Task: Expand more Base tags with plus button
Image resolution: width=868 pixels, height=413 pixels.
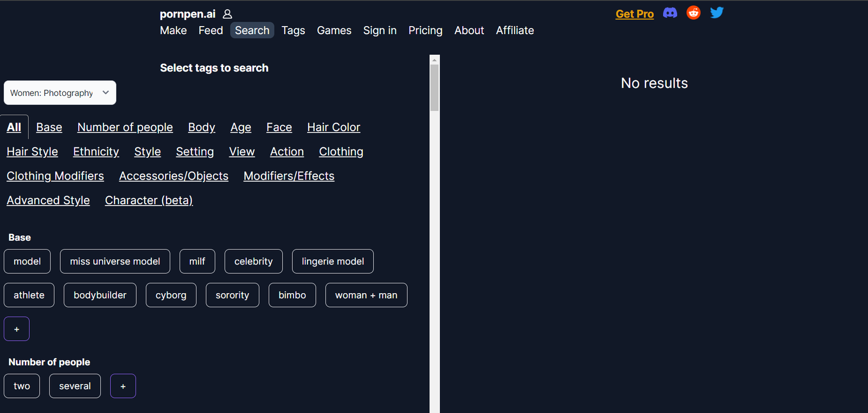Action: tap(17, 329)
